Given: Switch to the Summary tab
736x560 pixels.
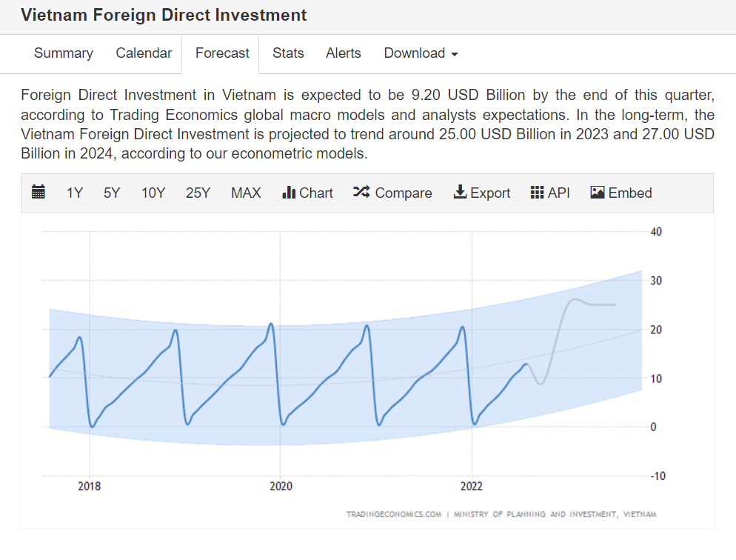Looking at the screenshot, I should [x=64, y=53].
